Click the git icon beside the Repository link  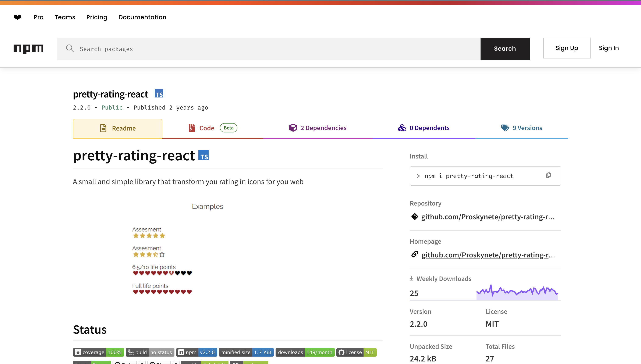click(x=414, y=217)
